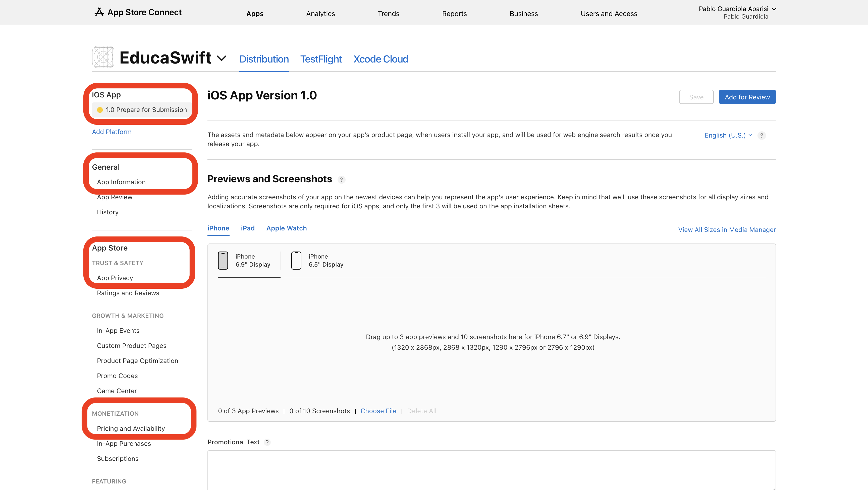This screenshot has width=868, height=490.
Task: Go to Analytics in the top navigation
Action: tap(320, 14)
